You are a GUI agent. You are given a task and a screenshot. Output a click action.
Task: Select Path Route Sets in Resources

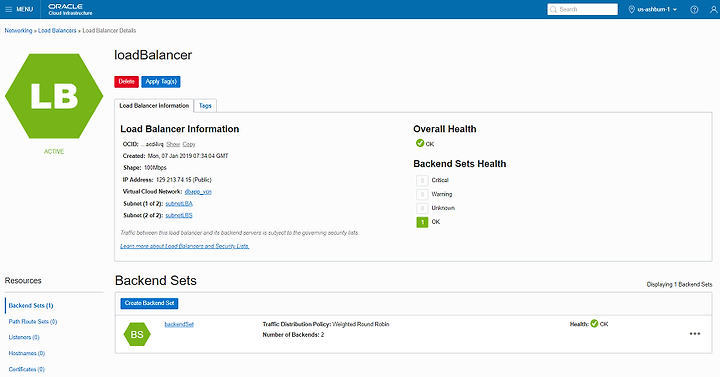click(33, 321)
